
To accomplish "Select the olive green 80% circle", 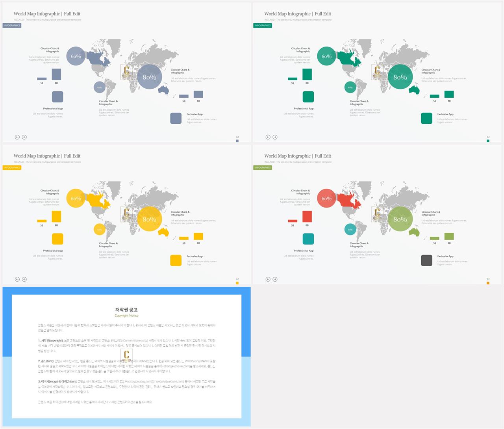I will (x=400, y=219).
